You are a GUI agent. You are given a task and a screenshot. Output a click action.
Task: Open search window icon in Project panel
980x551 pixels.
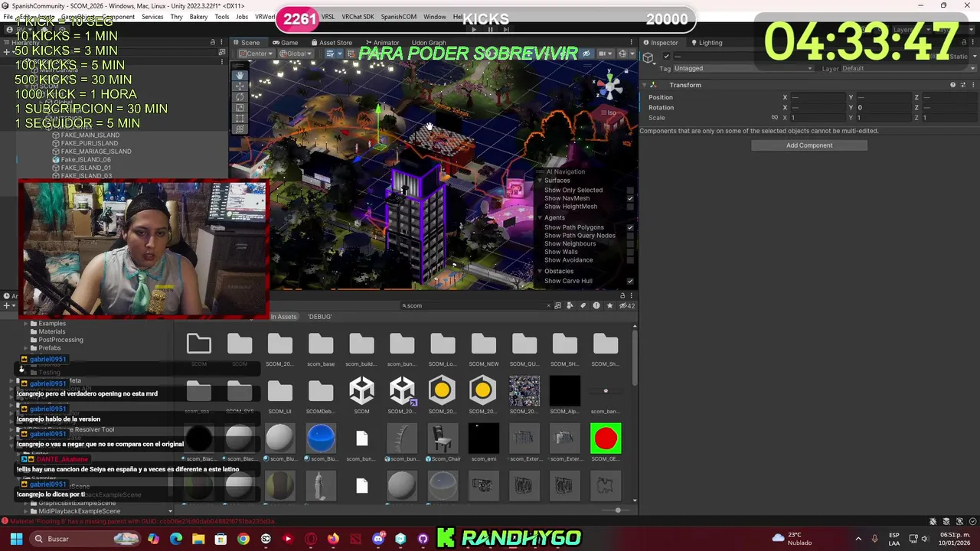click(557, 305)
